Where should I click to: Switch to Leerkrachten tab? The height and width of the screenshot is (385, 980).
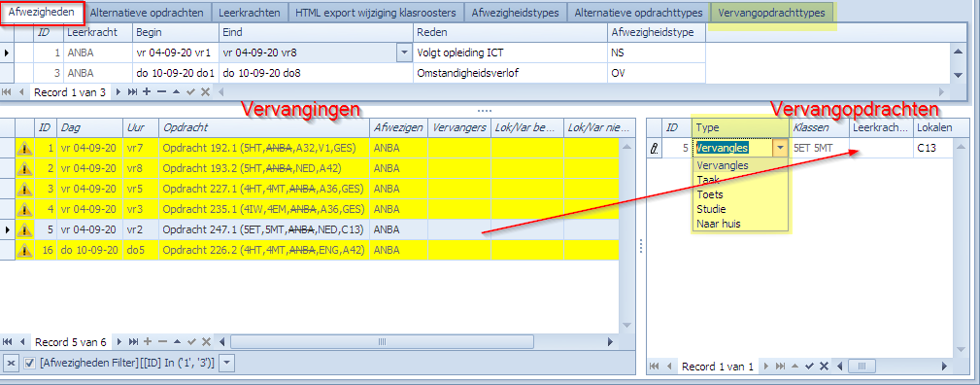pos(250,13)
